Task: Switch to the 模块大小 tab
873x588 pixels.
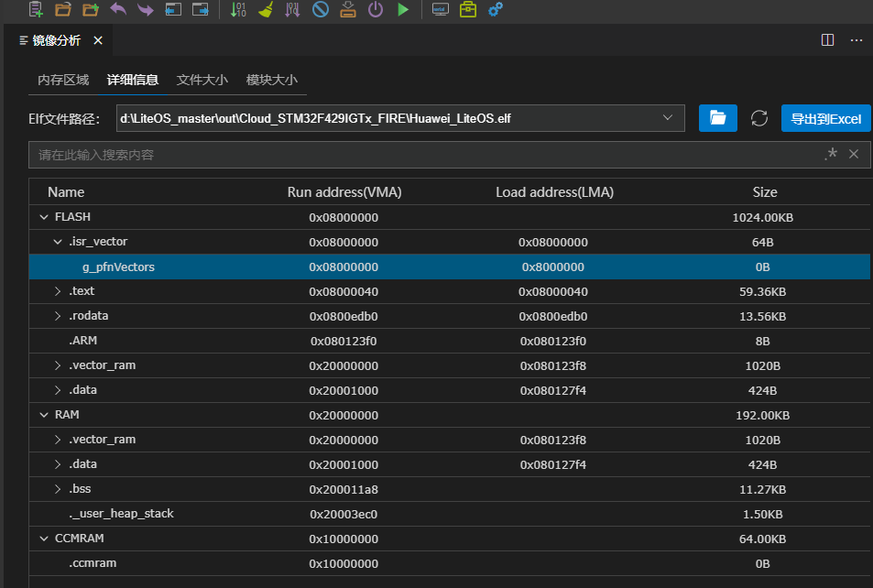Action: click(x=271, y=80)
